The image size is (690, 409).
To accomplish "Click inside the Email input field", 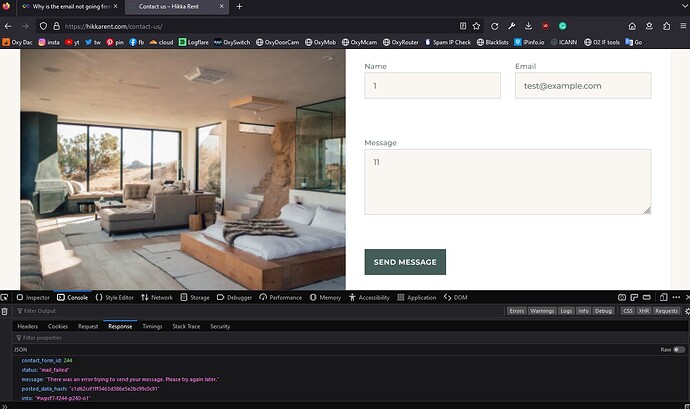I will click(582, 86).
